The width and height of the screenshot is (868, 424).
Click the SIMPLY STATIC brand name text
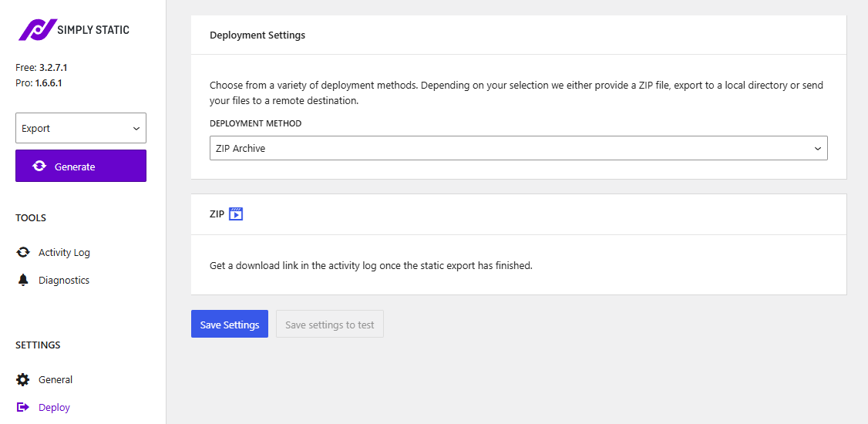coord(93,30)
